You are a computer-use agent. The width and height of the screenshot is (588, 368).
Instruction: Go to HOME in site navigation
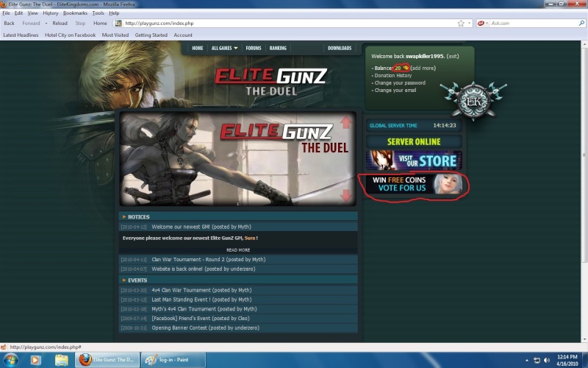[x=197, y=48]
